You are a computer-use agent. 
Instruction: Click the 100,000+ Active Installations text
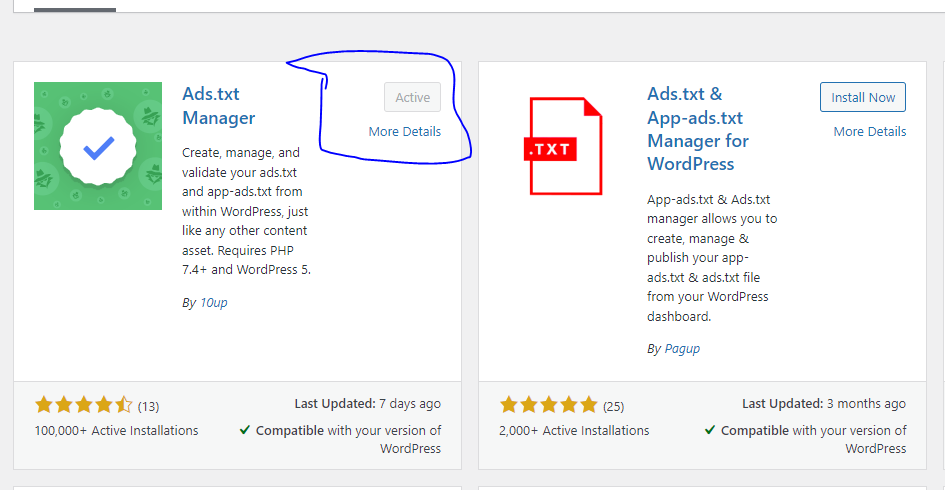tap(116, 430)
